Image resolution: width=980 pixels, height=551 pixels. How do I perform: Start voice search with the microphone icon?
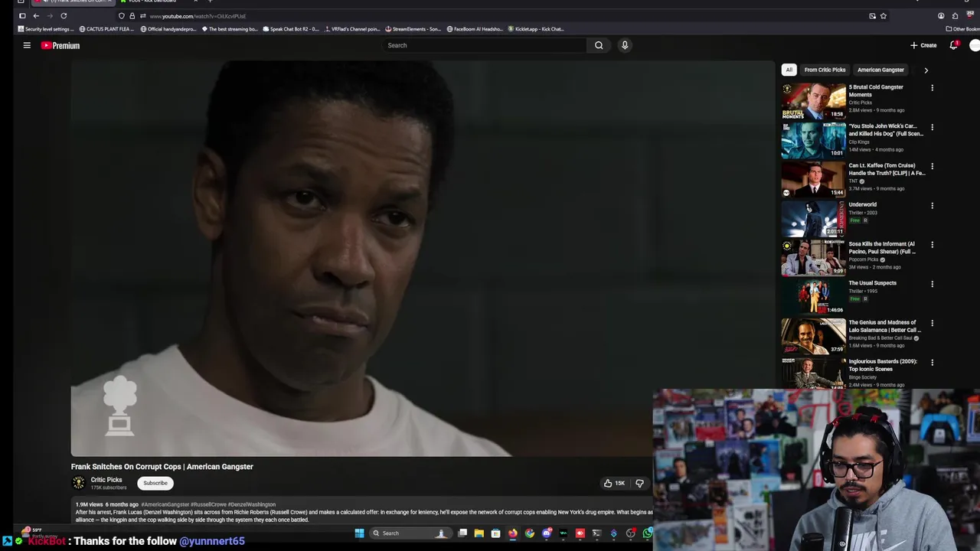pos(625,45)
